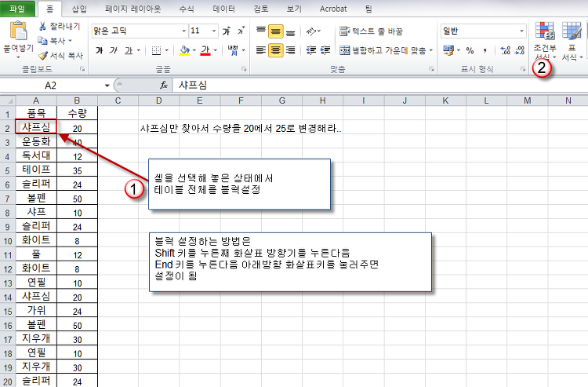Viewport: 588px width, 387px height.
Task: Switch to the Data (데이터) tab
Action: (x=224, y=9)
